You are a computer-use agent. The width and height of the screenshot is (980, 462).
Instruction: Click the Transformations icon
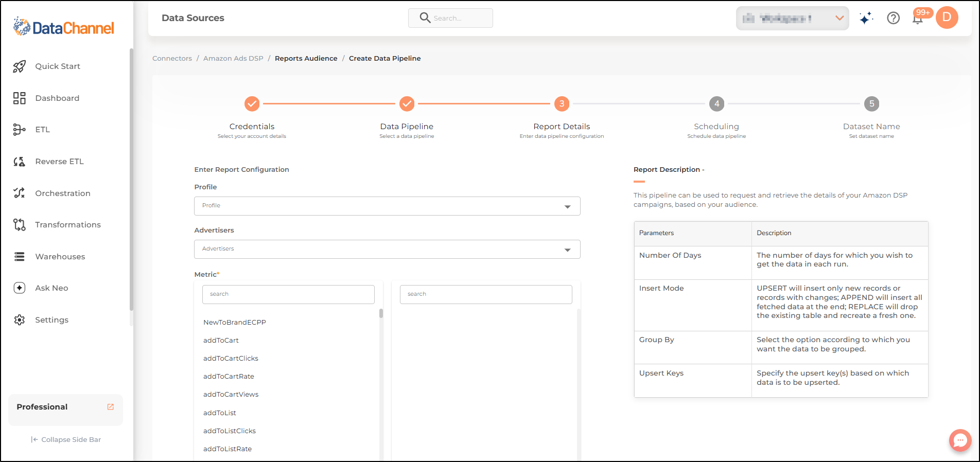pyautogui.click(x=19, y=225)
